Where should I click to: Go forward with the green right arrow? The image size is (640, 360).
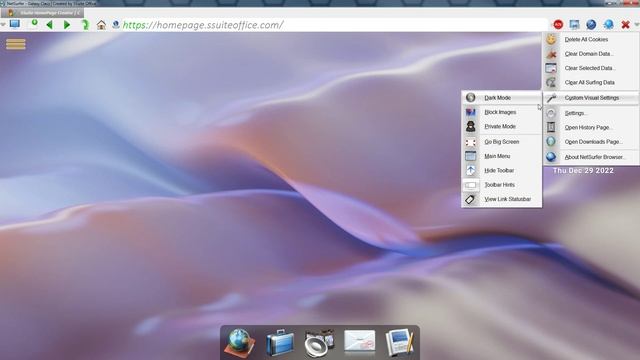[x=67, y=25]
